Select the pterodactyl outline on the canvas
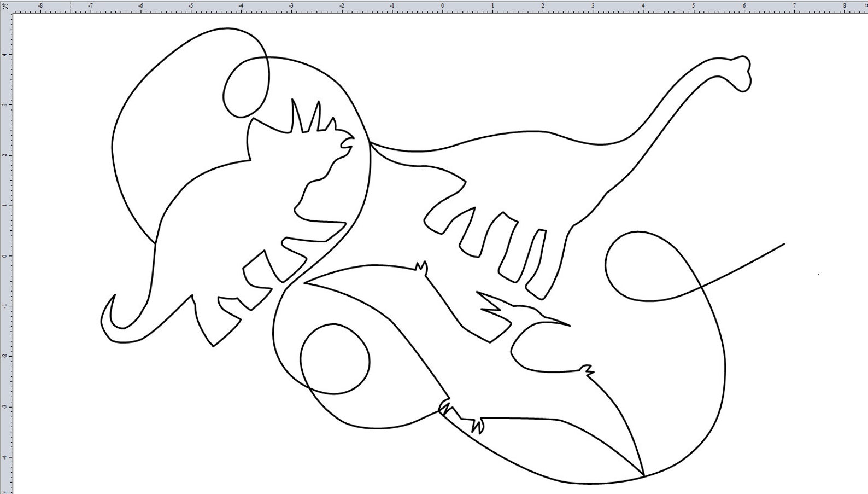 pyautogui.click(x=473, y=369)
